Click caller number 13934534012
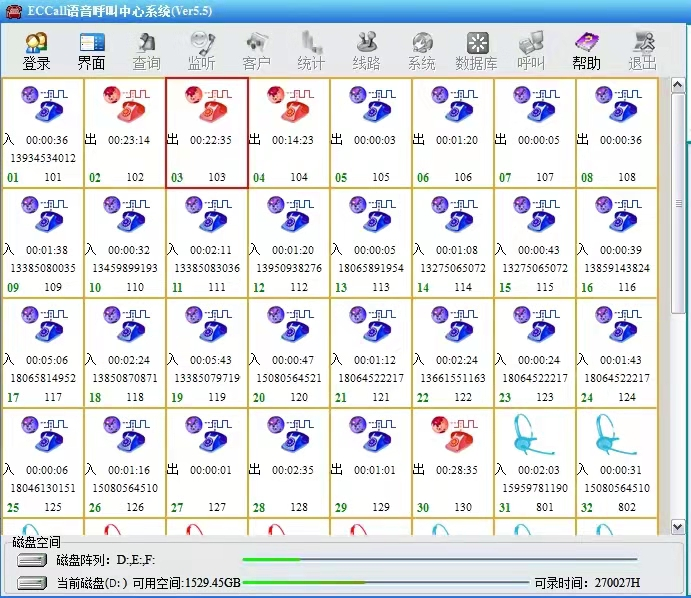 coord(43,158)
